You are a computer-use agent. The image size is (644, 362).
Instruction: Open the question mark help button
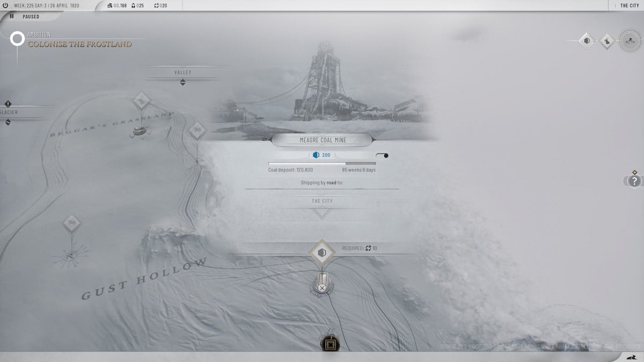pos(633,182)
